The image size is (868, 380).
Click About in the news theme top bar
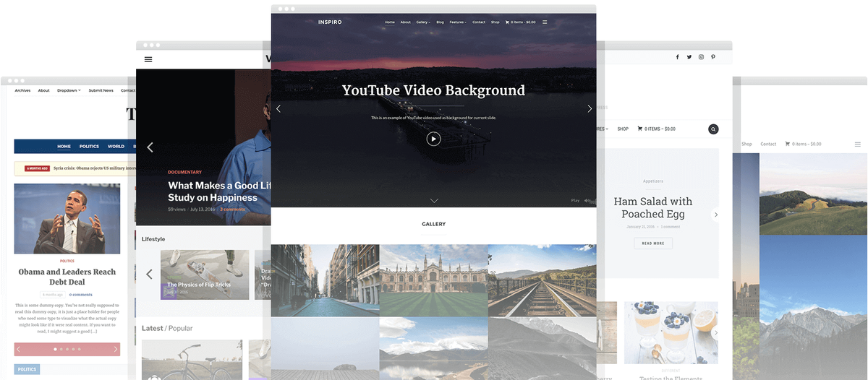point(44,90)
